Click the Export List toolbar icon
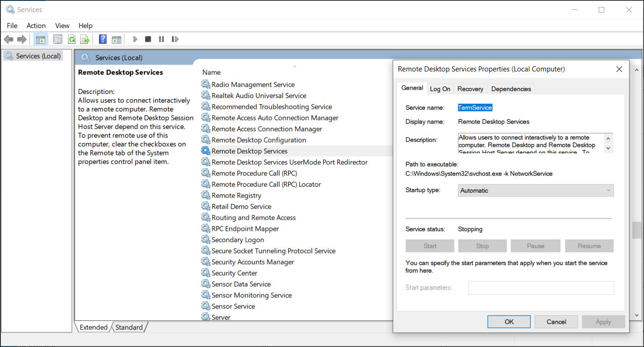This screenshot has height=347, width=644. click(x=85, y=39)
